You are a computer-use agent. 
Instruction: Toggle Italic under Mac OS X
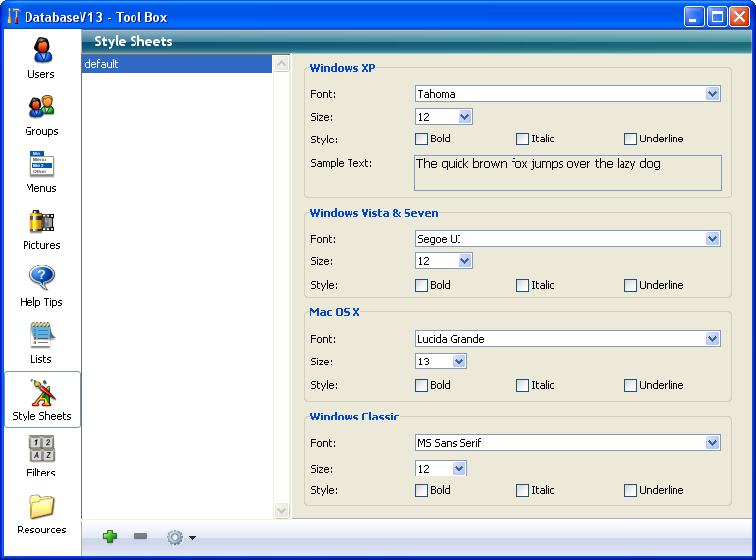pos(523,386)
